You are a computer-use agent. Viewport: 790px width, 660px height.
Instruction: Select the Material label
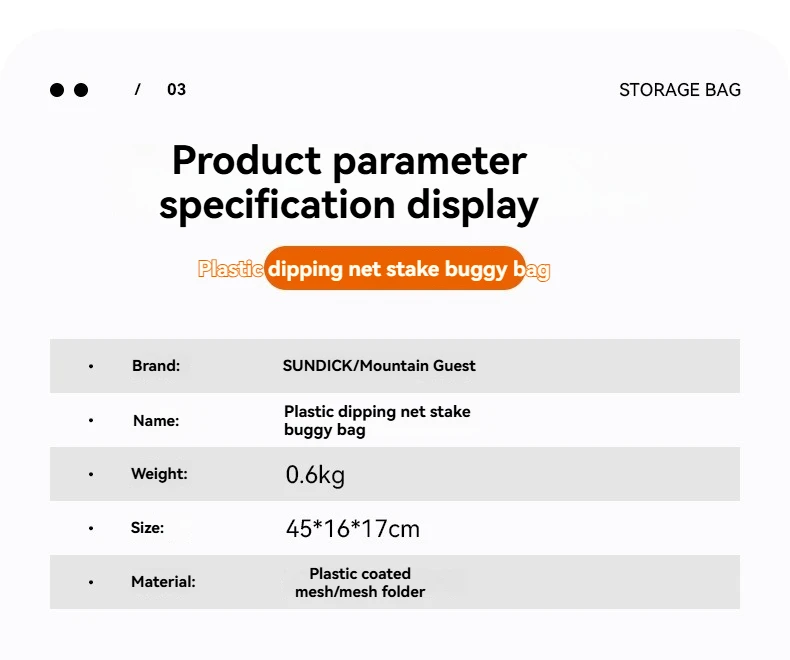click(163, 582)
